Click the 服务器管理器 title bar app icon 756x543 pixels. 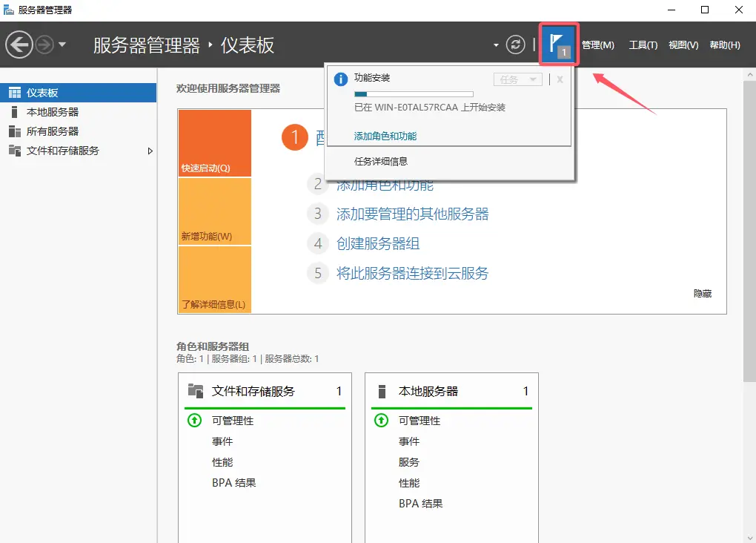(x=9, y=10)
